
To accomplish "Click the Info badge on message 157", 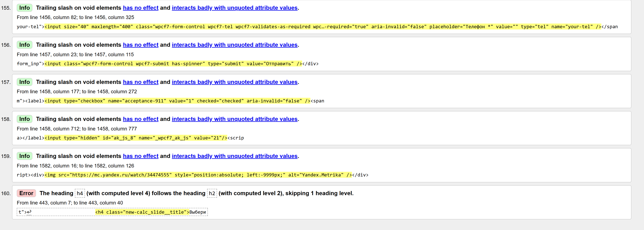I will (x=24, y=82).
